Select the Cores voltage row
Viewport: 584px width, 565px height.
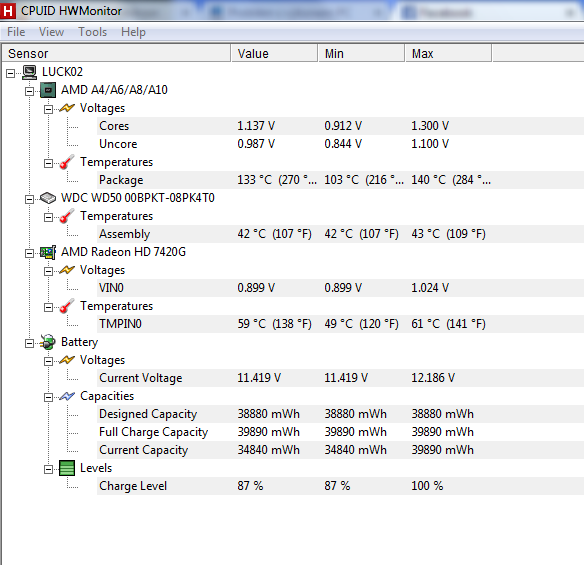click(340, 126)
